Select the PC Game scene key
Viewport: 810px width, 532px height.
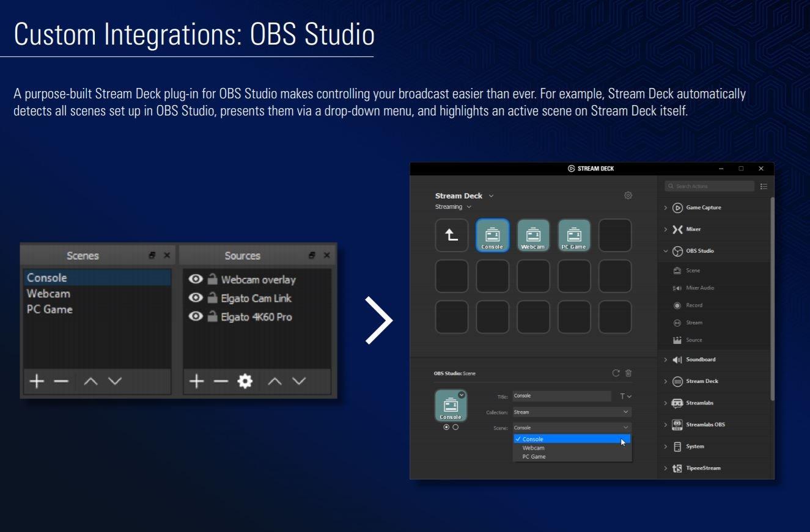point(574,235)
